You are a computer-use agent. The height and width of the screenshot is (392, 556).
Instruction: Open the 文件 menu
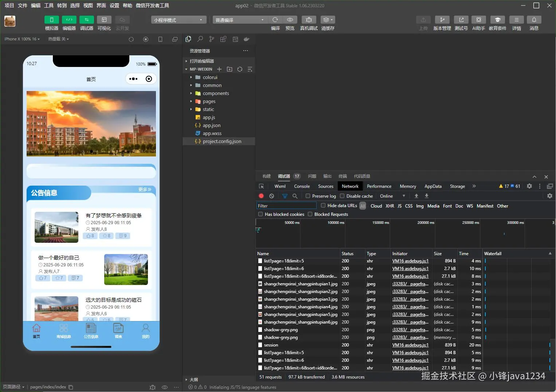coord(23,5)
